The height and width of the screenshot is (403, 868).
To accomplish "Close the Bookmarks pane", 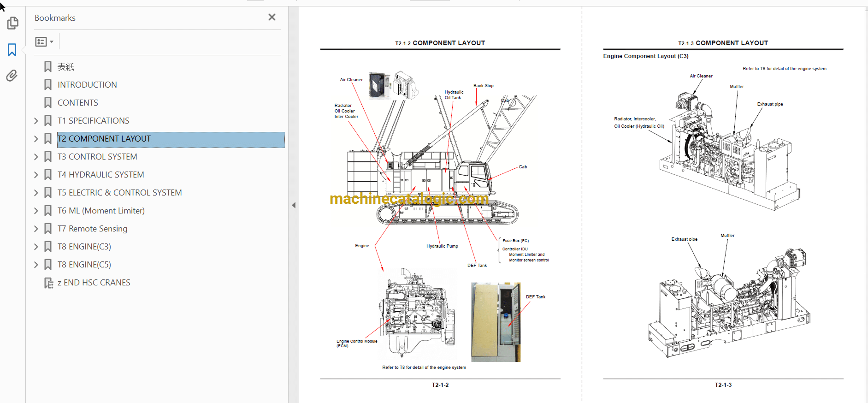I will tap(272, 18).
